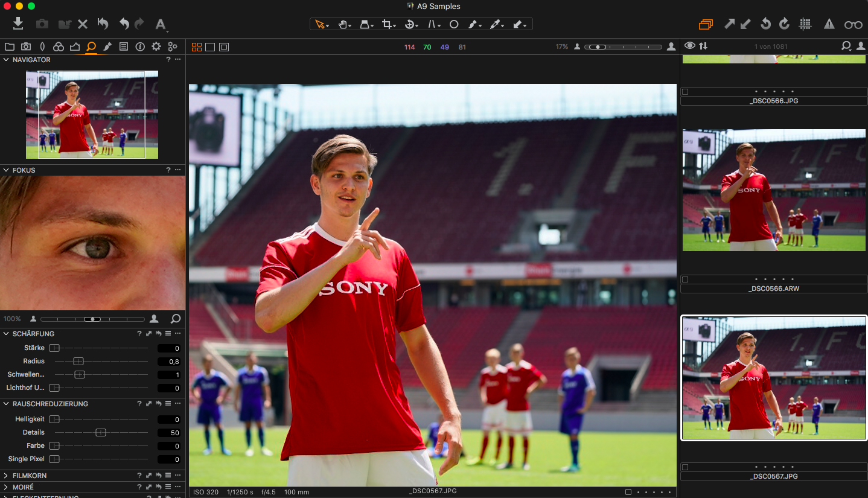Screen dimensions: 868x498
Task: Open RAUSCHREDUZIERUNG panel action menu
Action: tap(177, 403)
